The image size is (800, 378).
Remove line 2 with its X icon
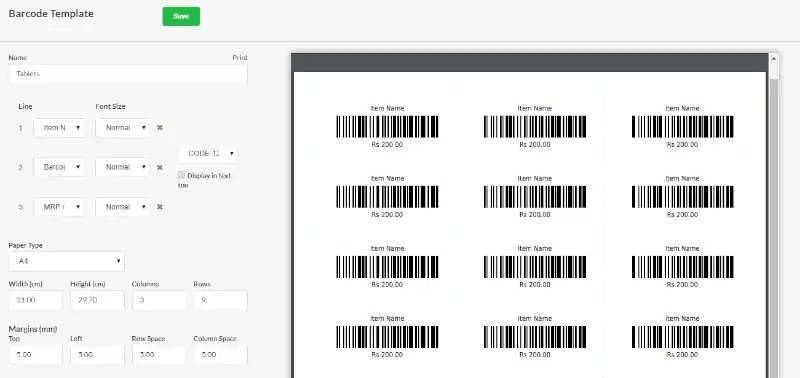160,167
